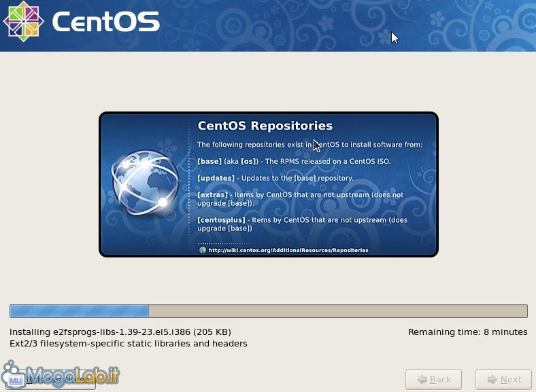This screenshot has height=392, width=536.
Task: Click the CentOS wordmark in the header
Action: pyautogui.click(x=105, y=22)
